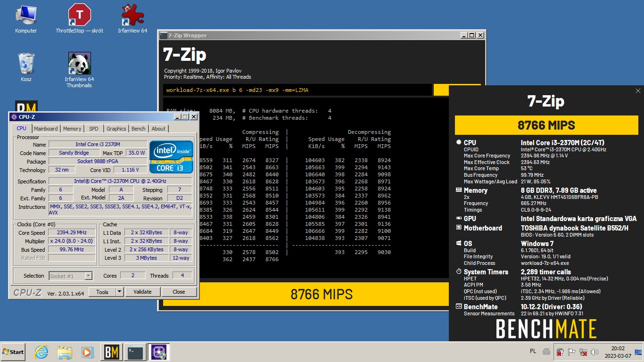This screenshot has height=362, width=644.
Task: Click the 8766 MIPS score in BenchMate panel
Action: 546,125
